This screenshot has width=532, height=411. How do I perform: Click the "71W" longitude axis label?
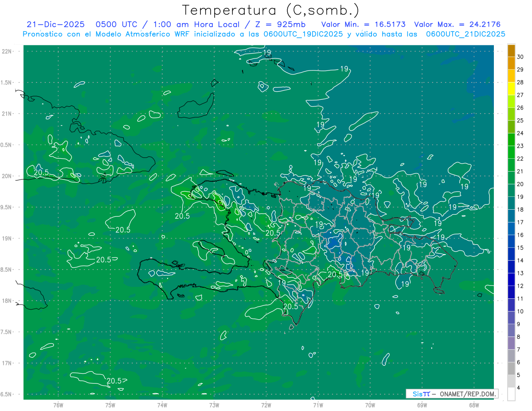tap(318, 405)
